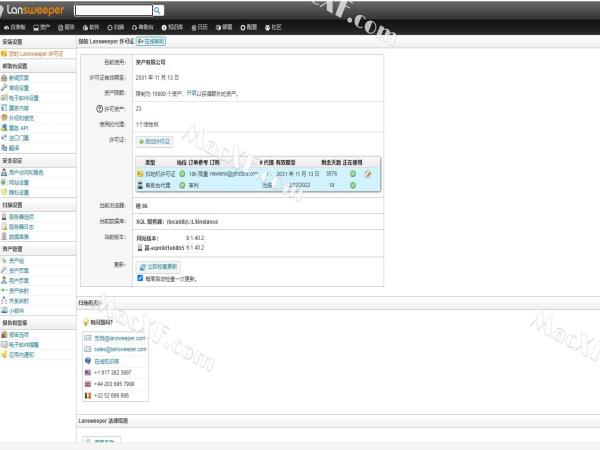Click the online help button beside page title
The image size is (600, 450).
pos(151,41)
